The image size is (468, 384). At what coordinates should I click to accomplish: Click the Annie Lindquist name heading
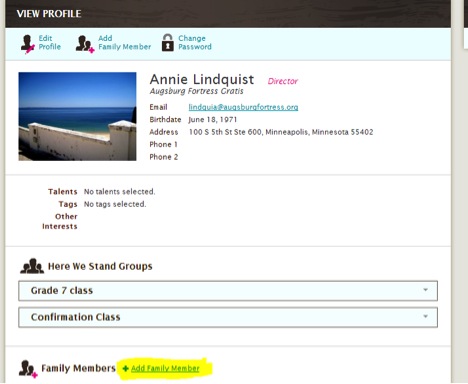[202, 79]
